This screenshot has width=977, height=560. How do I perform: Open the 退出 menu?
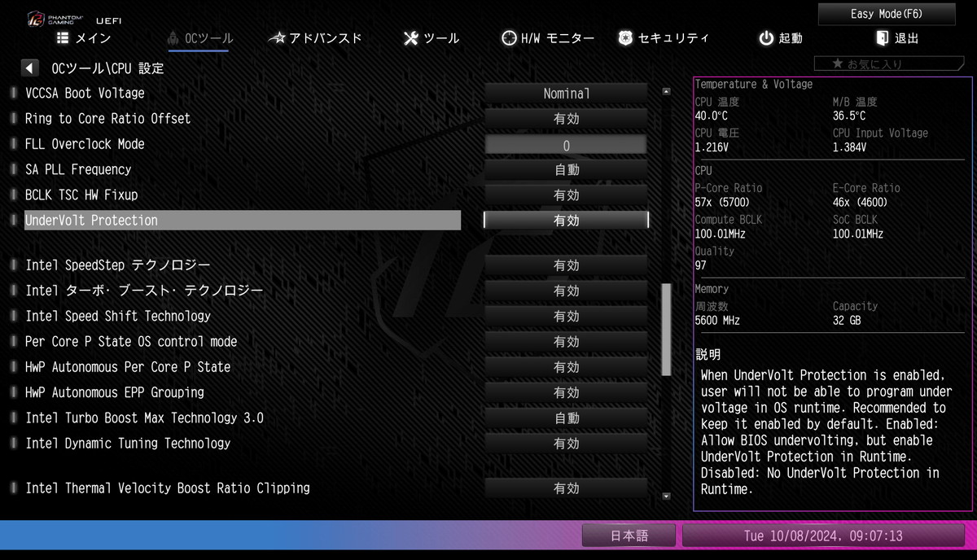897,38
